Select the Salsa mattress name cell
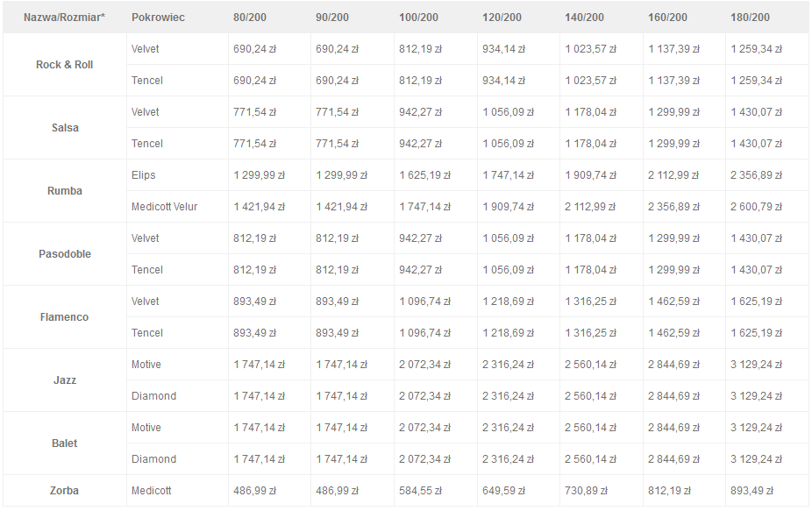 [x=64, y=128]
